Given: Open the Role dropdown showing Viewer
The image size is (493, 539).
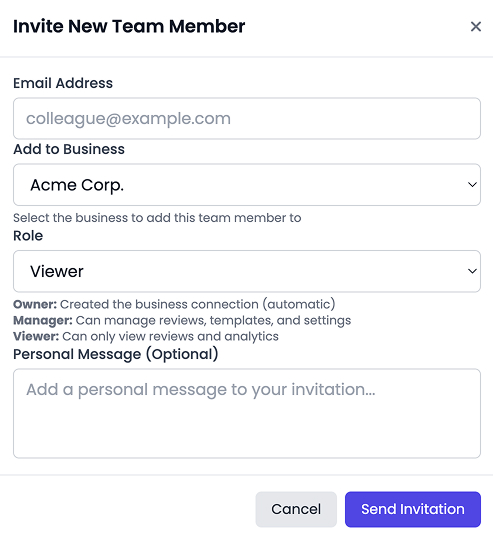Looking at the screenshot, I should pos(247,272).
